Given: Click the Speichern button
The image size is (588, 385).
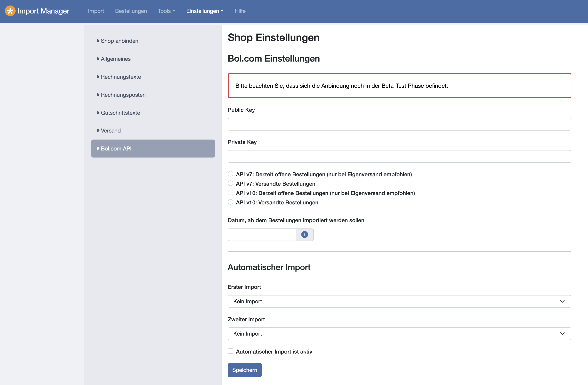Looking at the screenshot, I should (x=245, y=370).
